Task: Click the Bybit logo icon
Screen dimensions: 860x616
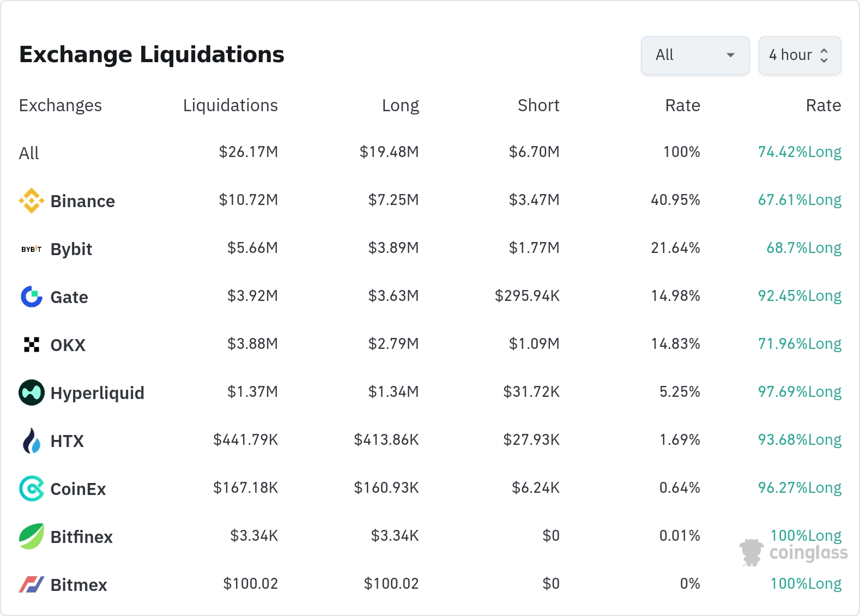Action: 32,249
